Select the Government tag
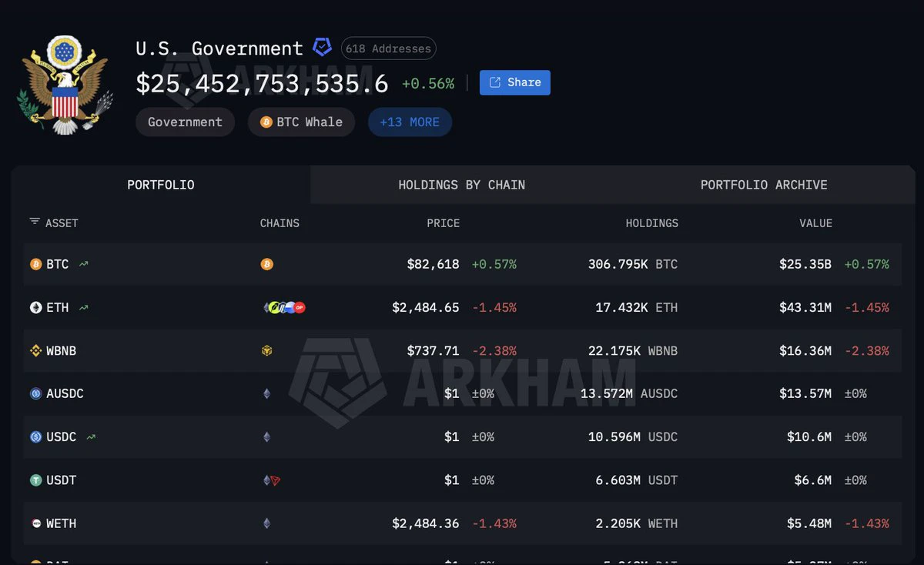This screenshot has height=565, width=924. [x=185, y=122]
